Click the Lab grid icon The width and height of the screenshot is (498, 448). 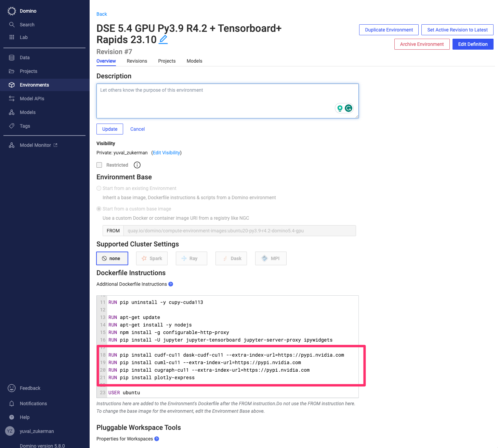[12, 37]
